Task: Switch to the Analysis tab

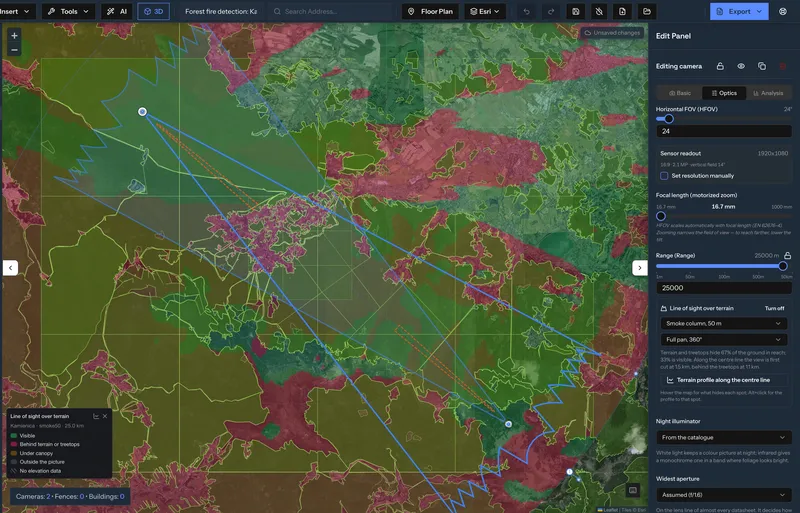Action: click(768, 93)
